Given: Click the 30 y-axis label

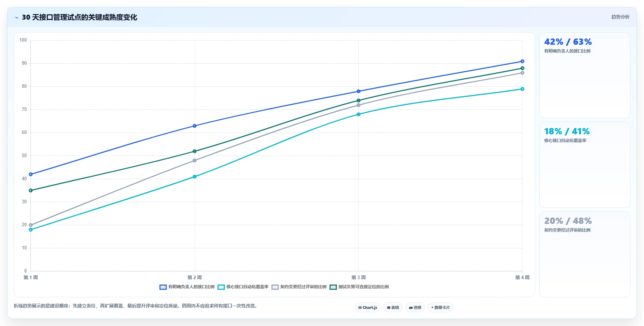Looking at the screenshot, I should click(x=24, y=202).
